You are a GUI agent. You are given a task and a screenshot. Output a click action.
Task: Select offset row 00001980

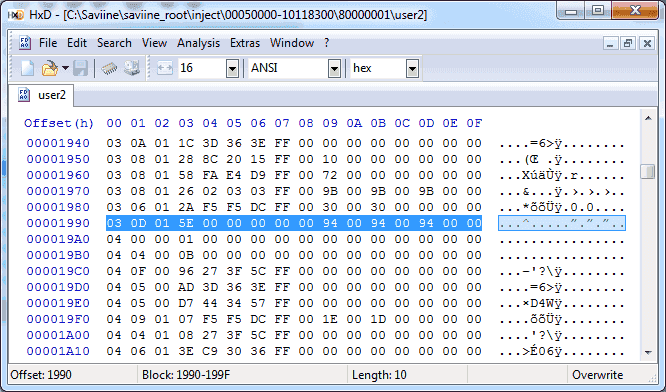[58, 207]
